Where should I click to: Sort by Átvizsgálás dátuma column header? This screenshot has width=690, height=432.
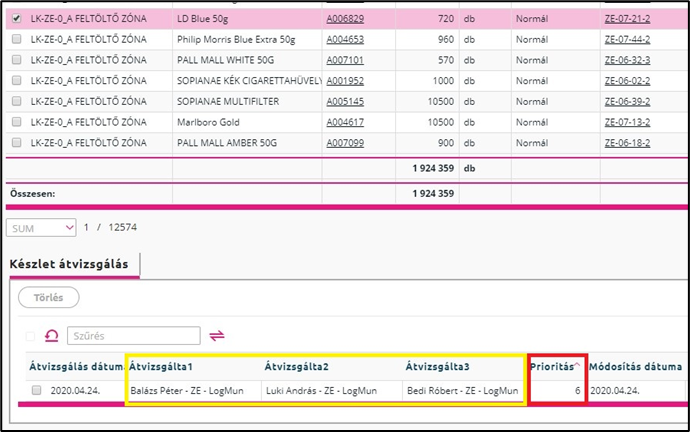(x=77, y=366)
